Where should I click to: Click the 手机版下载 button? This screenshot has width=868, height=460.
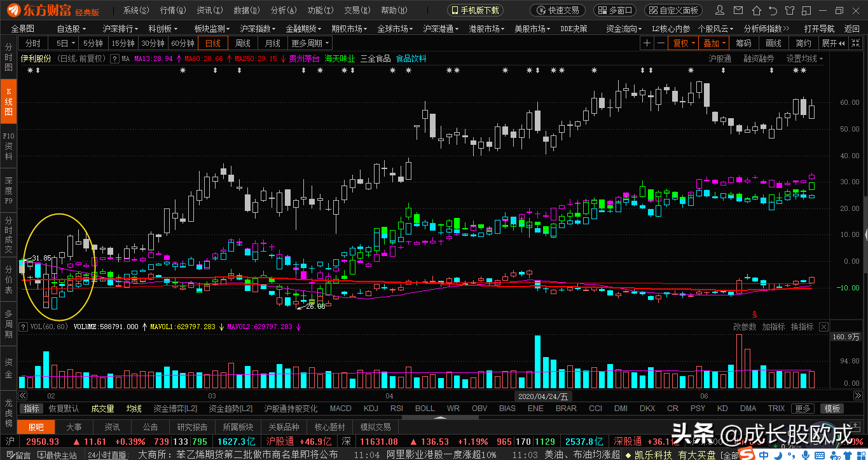[474, 10]
